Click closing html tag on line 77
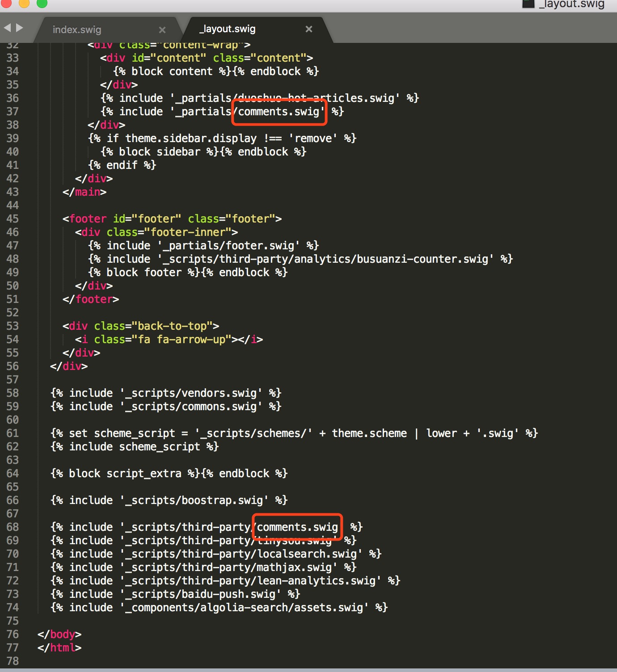617x672 pixels. pos(59,648)
